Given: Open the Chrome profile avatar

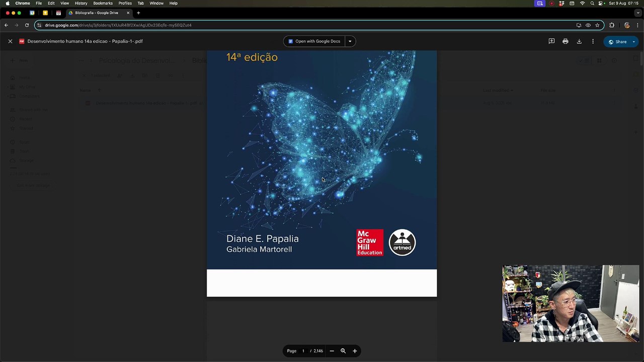Looking at the screenshot, I should 627,25.
